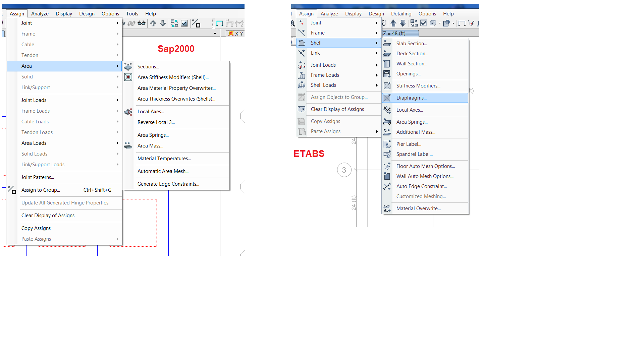Click the down arrow toolbar icon in Sap2000
The width and height of the screenshot is (644, 362).
tap(163, 23)
